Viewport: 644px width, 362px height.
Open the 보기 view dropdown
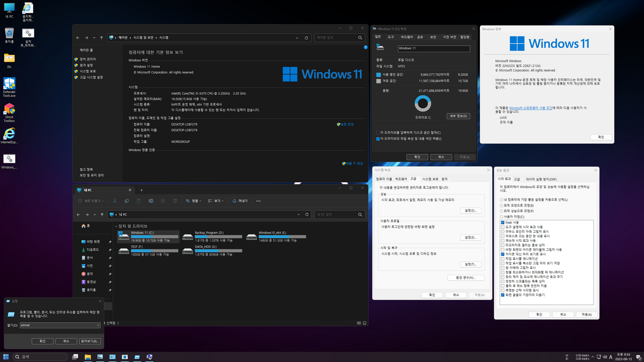coord(216,201)
